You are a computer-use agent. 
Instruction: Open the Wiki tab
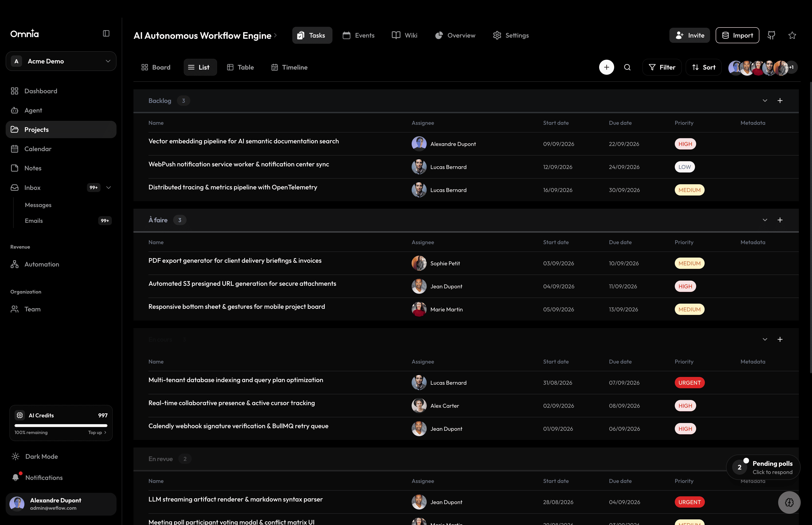(404, 35)
